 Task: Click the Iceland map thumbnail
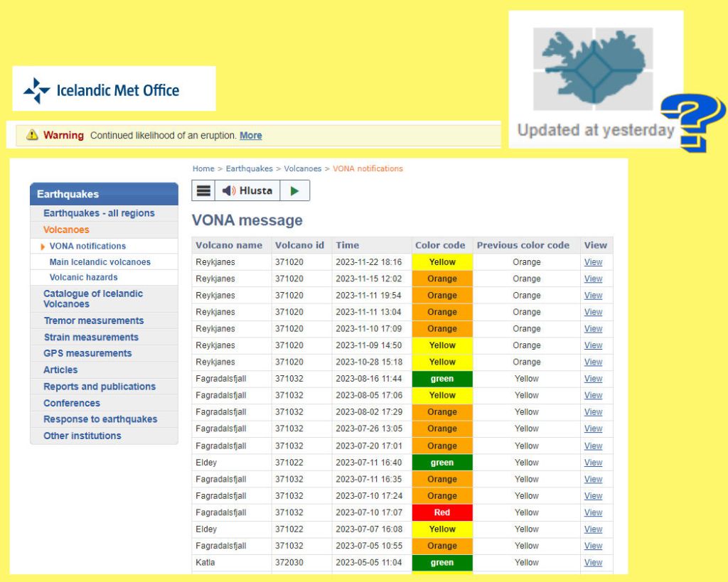[x=594, y=69]
